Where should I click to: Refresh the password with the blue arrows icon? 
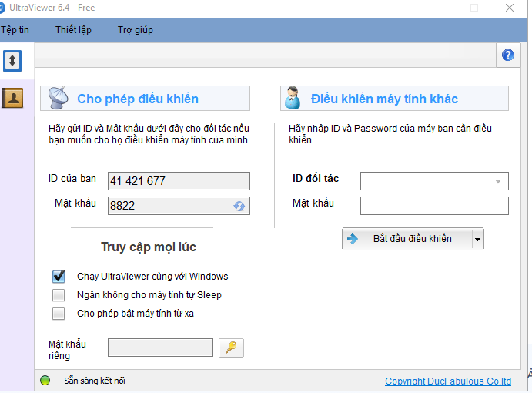click(x=239, y=206)
